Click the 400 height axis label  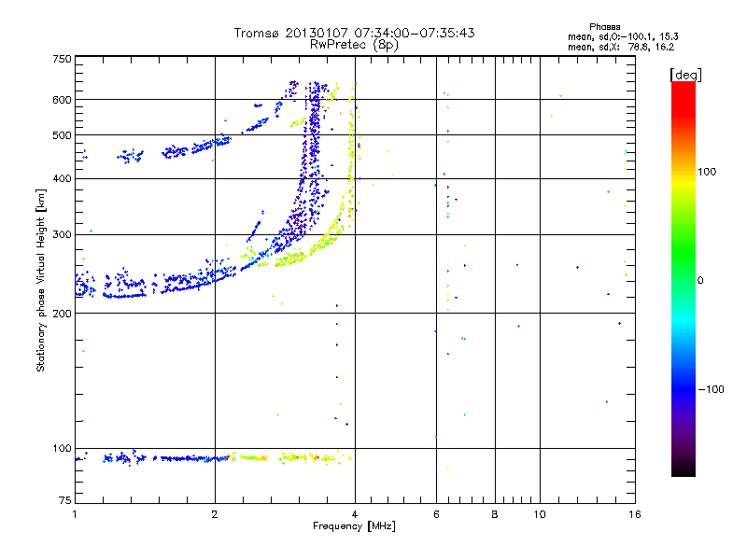(63, 178)
